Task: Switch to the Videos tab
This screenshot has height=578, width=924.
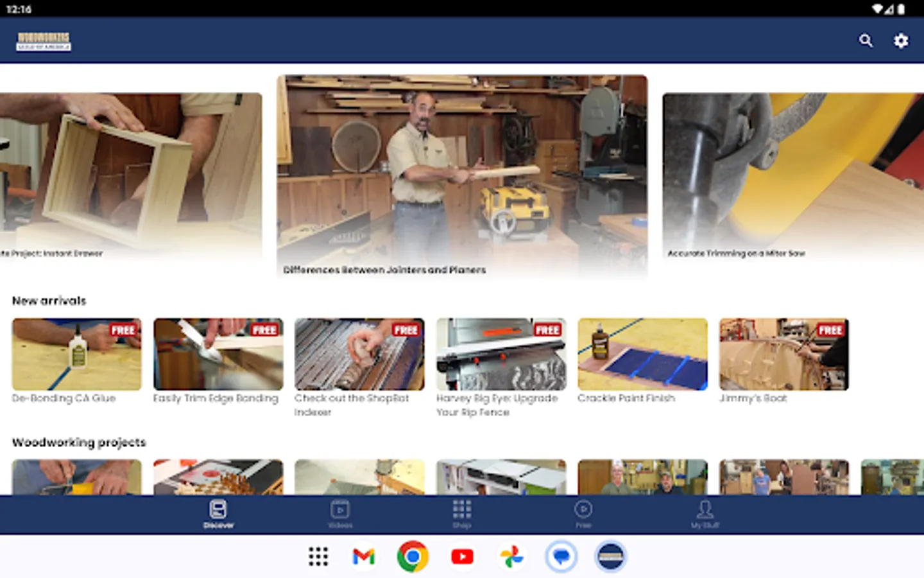Action: [x=341, y=514]
